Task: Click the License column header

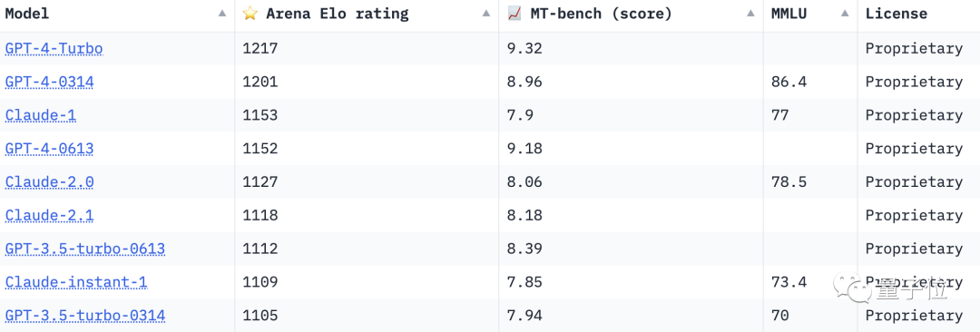Action: [897, 14]
